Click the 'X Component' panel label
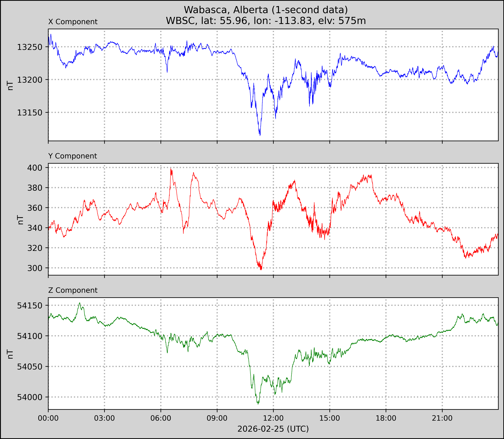 (x=73, y=22)
